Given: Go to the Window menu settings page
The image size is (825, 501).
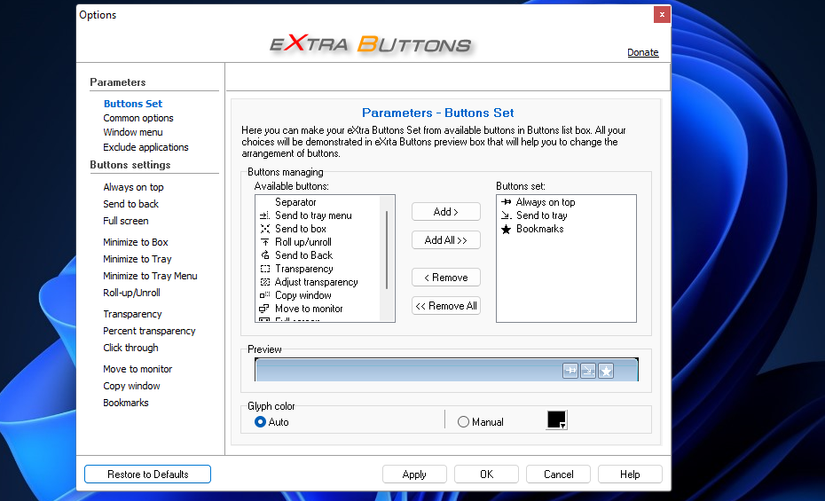Looking at the screenshot, I should tap(133, 132).
